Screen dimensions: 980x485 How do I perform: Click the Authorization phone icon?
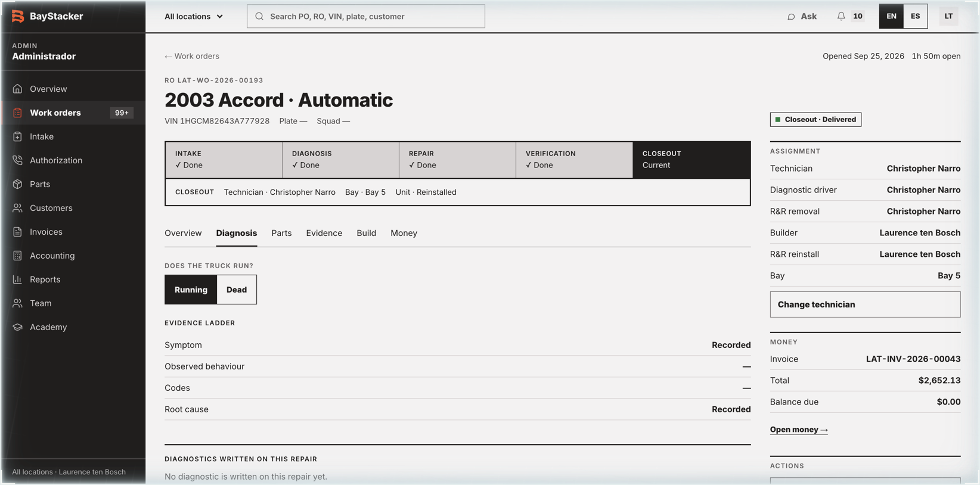(x=17, y=160)
